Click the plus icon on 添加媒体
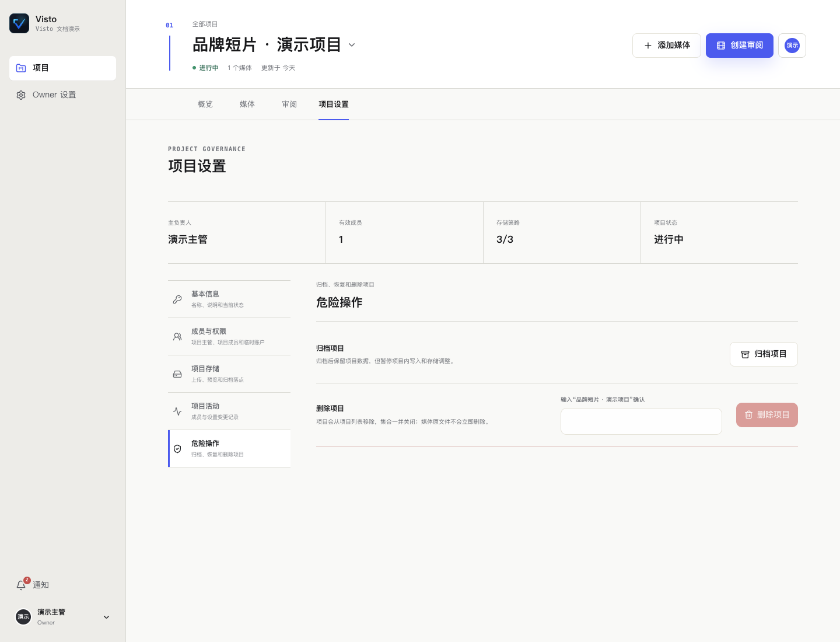 coord(647,46)
